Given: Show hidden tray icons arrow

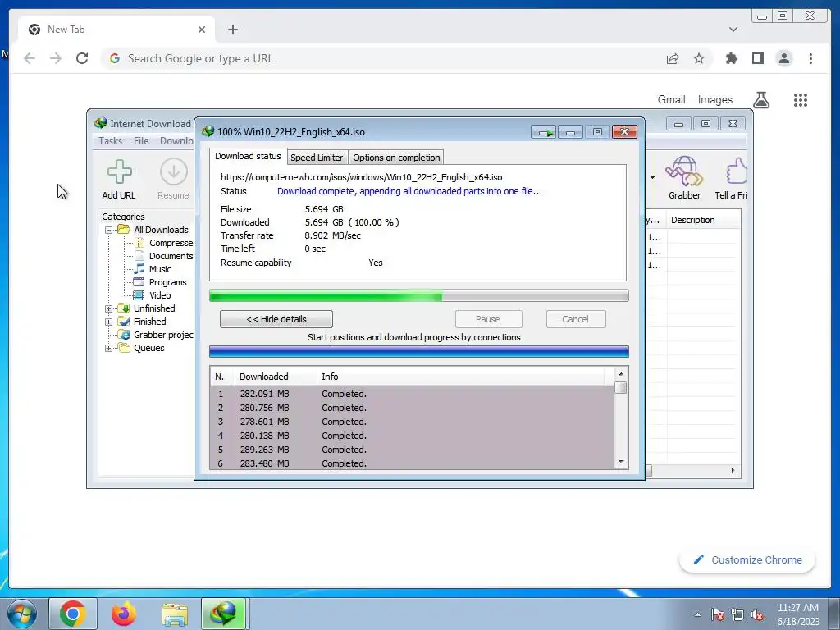Looking at the screenshot, I should (697, 615).
